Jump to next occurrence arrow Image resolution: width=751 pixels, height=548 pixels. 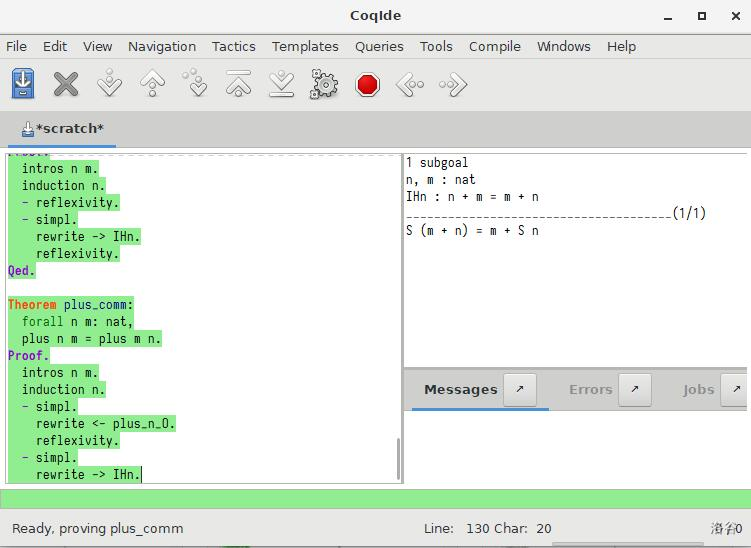click(453, 85)
